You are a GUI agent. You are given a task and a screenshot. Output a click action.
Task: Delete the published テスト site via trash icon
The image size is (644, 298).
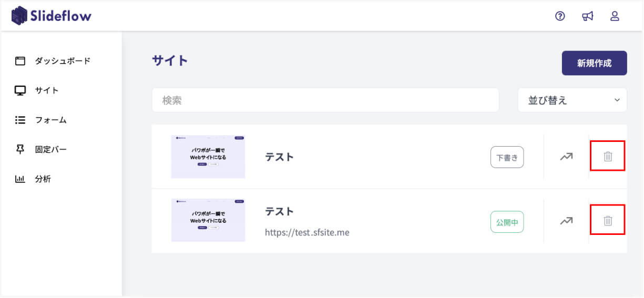[x=608, y=221]
